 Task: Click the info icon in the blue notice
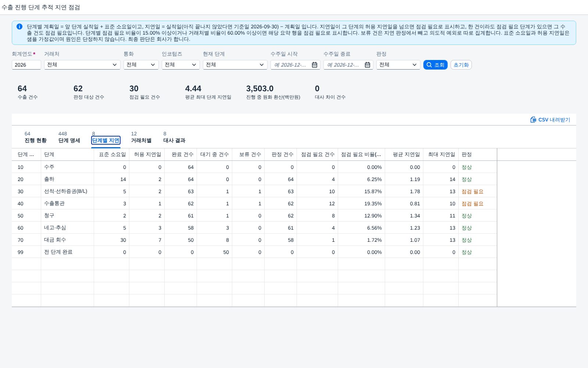coord(19,26)
